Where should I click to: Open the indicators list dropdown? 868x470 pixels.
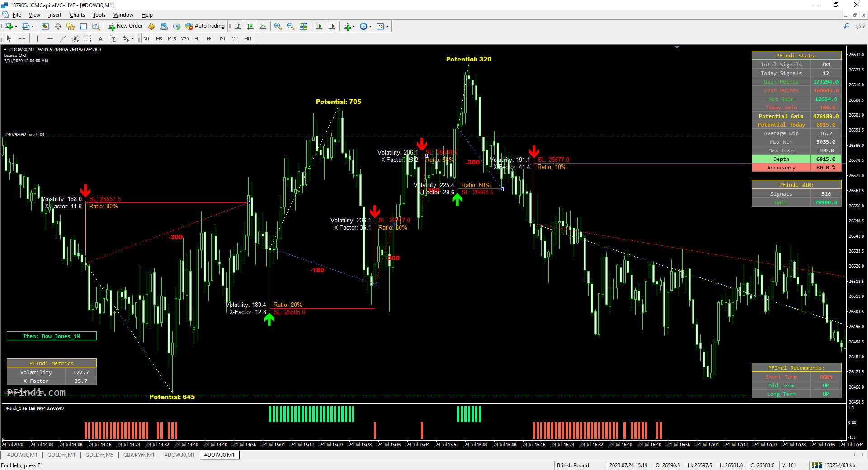coord(349,26)
